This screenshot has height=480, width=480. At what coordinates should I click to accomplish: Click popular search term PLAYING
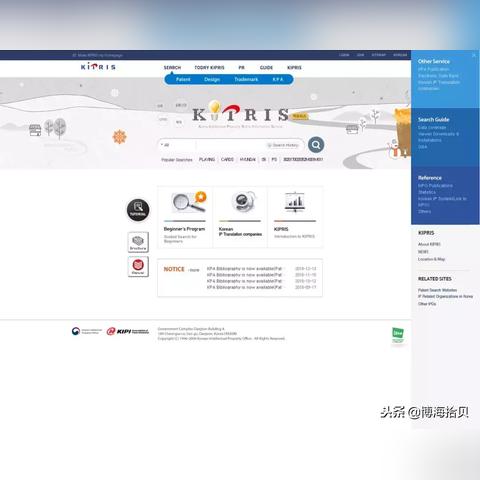[207, 159]
